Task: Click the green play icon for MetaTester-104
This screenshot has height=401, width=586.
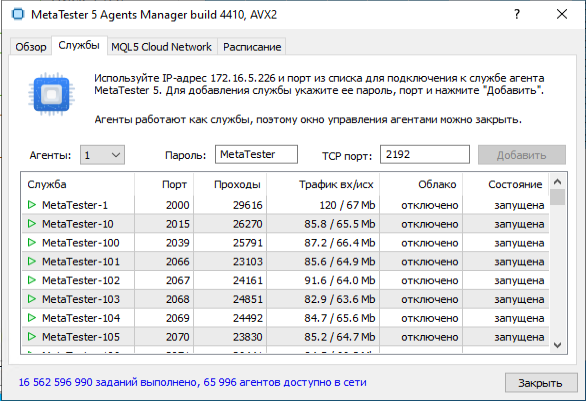Action: (32, 318)
